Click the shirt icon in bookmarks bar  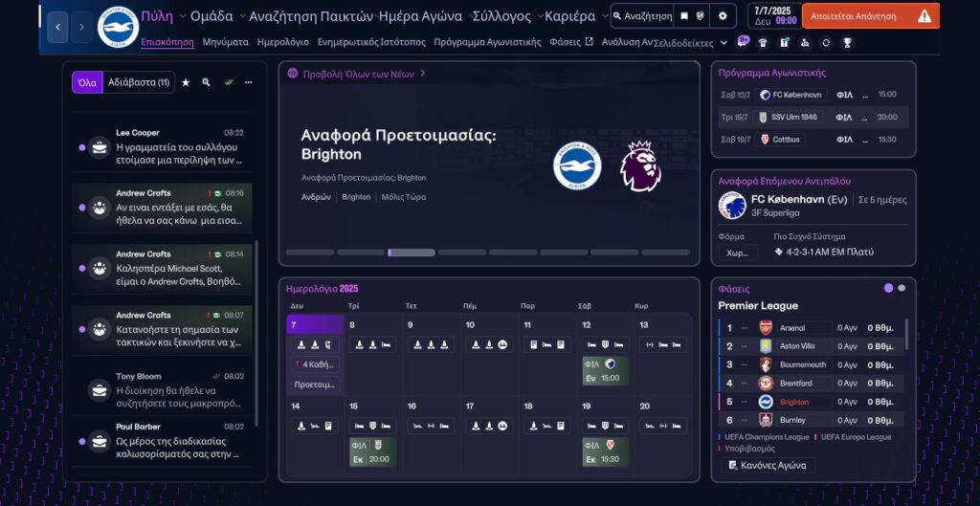(x=763, y=42)
